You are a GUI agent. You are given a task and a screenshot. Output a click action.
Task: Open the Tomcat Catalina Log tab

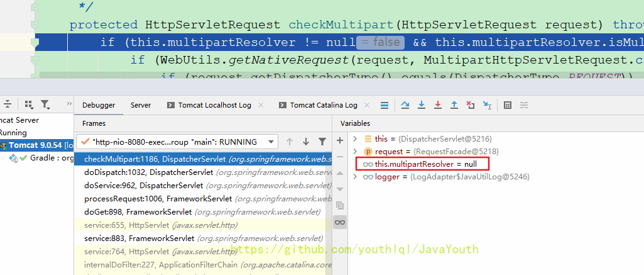[323, 105]
